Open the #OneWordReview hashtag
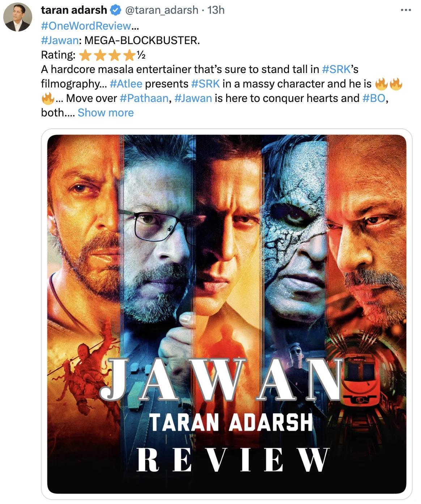 point(86,26)
